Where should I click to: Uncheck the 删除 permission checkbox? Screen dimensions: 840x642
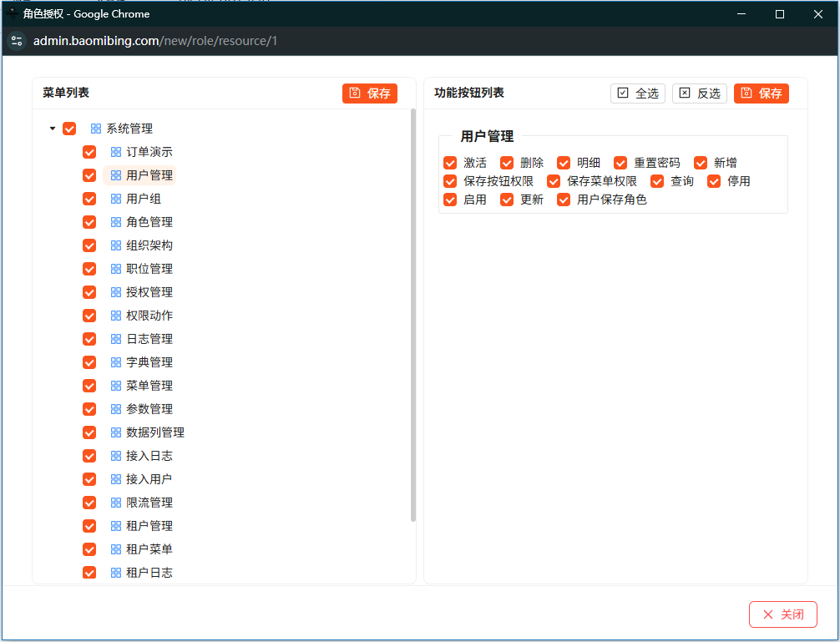(x=507, y=163)
